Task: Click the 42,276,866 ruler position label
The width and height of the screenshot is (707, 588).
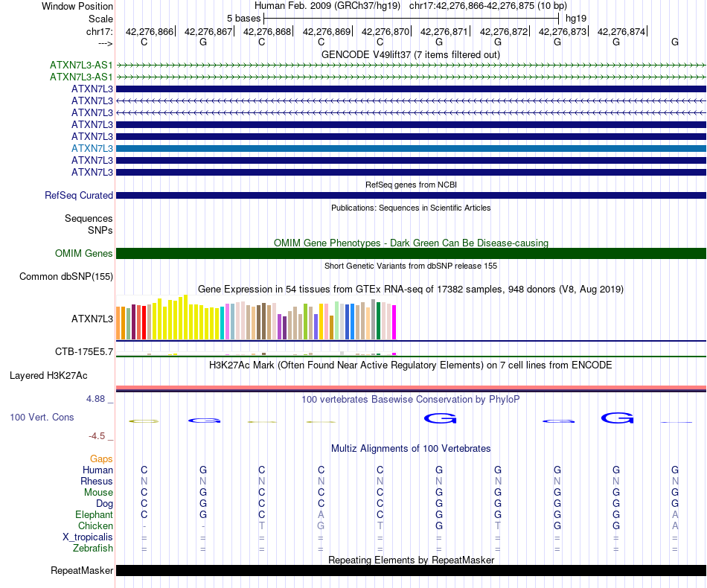Action: pyautogui.click(x=150, y=31)
